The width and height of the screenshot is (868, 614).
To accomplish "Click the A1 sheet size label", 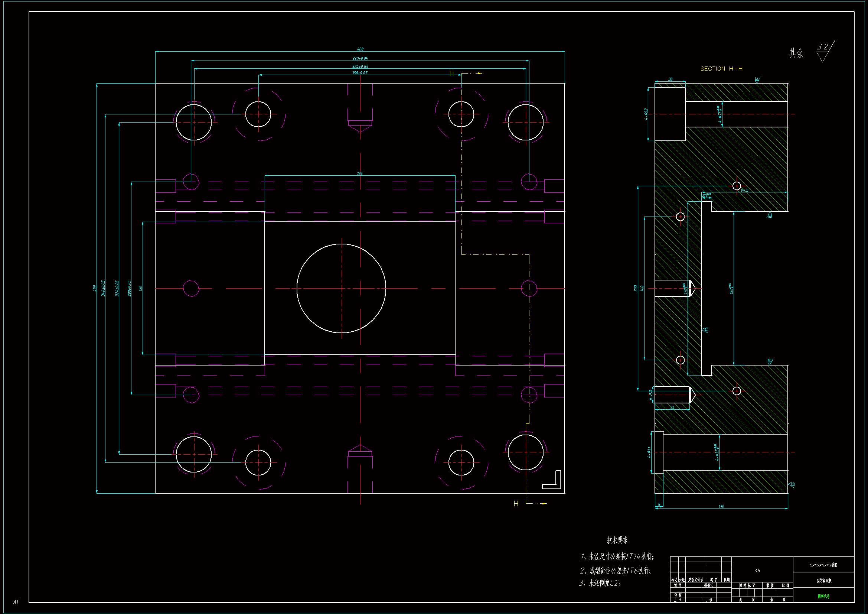I will click(16, 601).
